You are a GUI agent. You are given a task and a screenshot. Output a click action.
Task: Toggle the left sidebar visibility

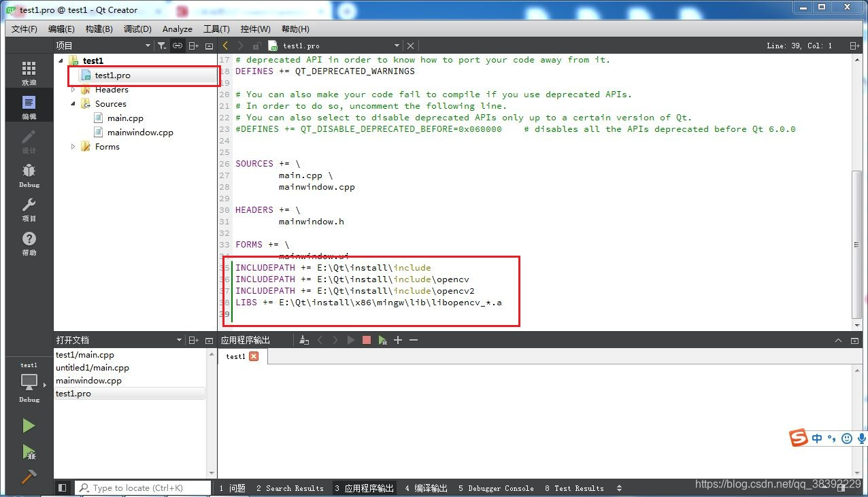[63, 487]
